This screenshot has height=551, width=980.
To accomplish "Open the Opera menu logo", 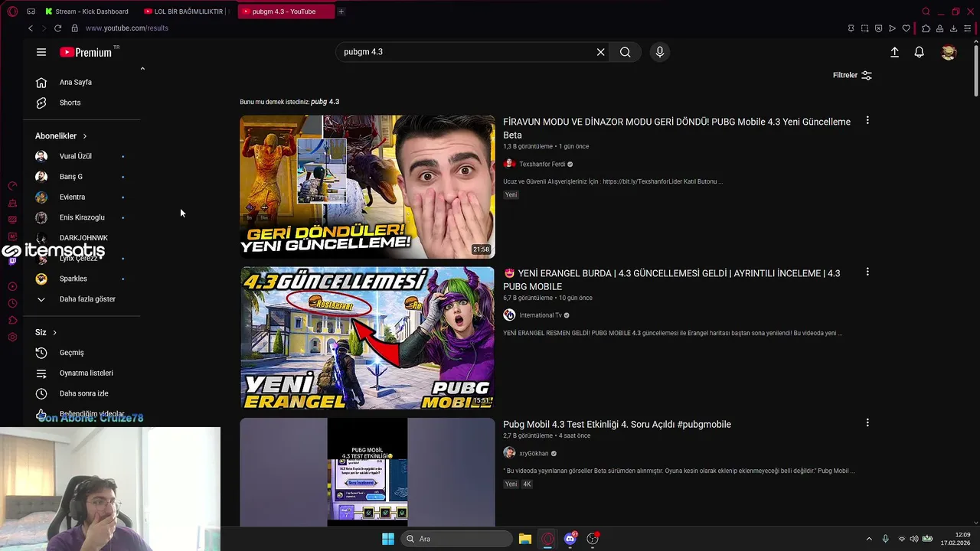I will tap(12, 11).
